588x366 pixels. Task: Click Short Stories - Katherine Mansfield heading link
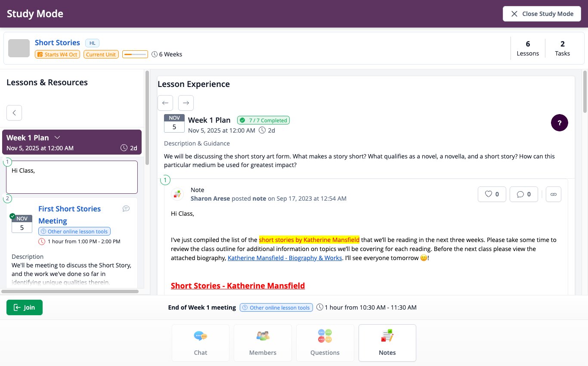(238, 285)
